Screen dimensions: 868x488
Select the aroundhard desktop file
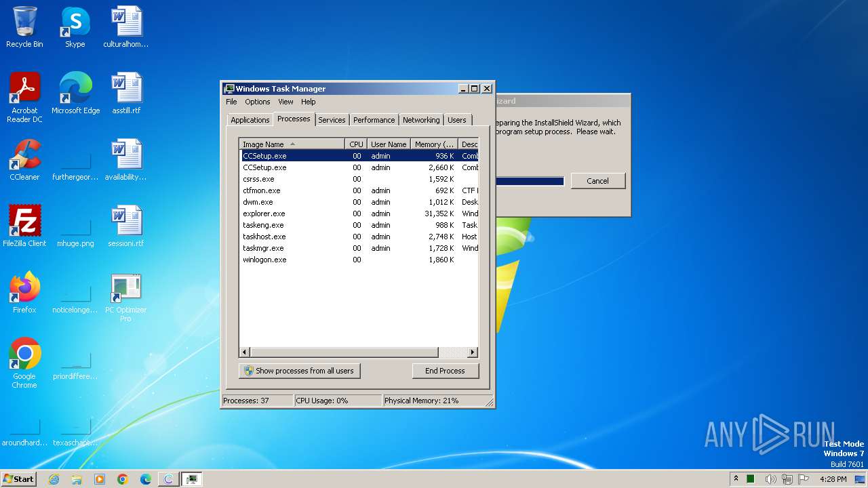click(24, 430)
